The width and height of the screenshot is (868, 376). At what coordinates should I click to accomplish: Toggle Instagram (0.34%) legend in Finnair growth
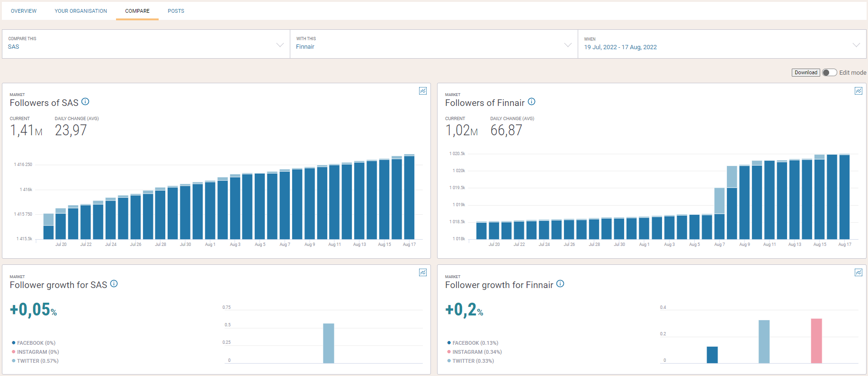tap(474, 352)
